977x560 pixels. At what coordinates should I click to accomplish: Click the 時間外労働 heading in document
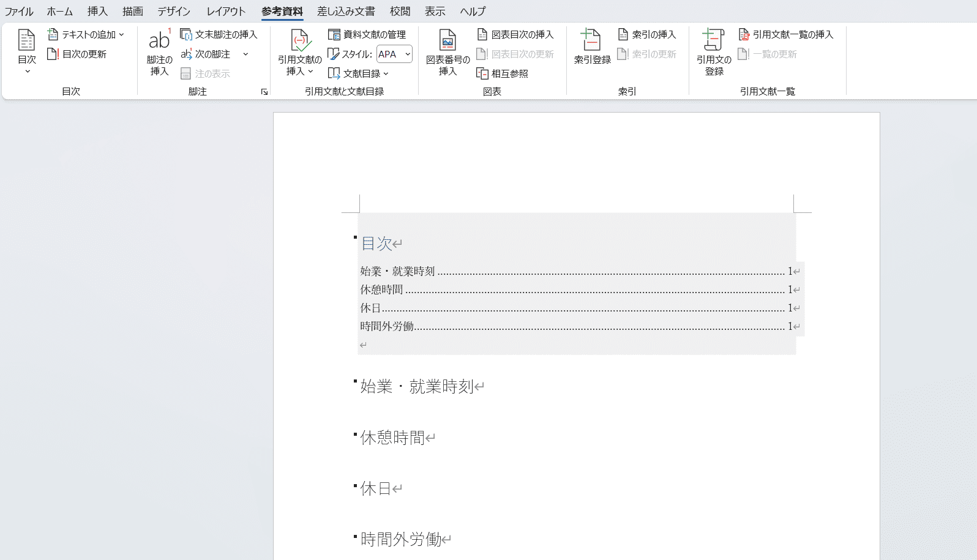(x=401, y=539)
